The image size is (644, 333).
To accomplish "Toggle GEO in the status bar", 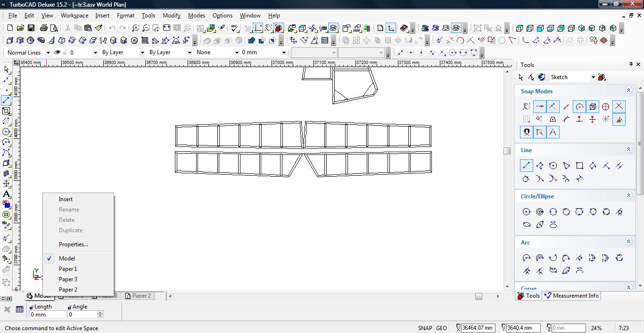I will (x=441, y=328).
